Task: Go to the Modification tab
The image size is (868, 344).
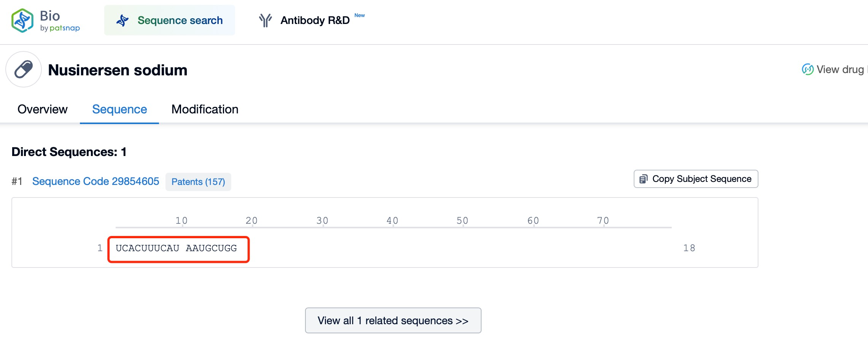Action: coord(205,109)
